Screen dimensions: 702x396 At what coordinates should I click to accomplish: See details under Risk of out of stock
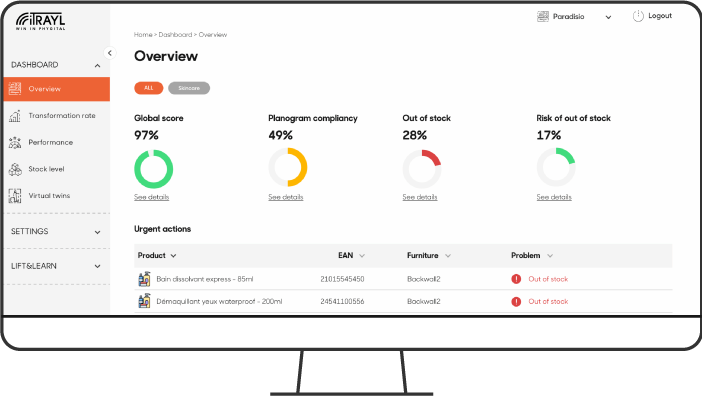click(554, 197)
